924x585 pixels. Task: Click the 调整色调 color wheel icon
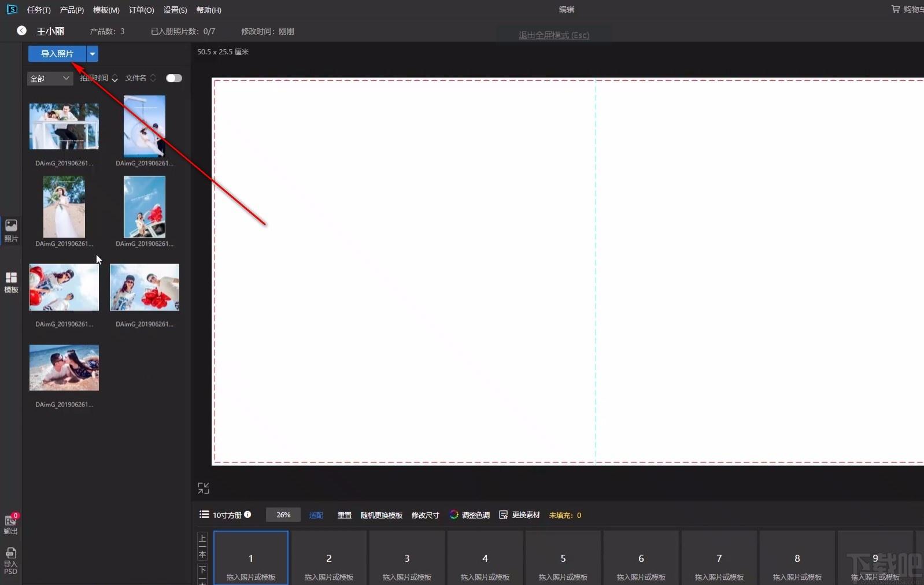(x=454, y=514)
